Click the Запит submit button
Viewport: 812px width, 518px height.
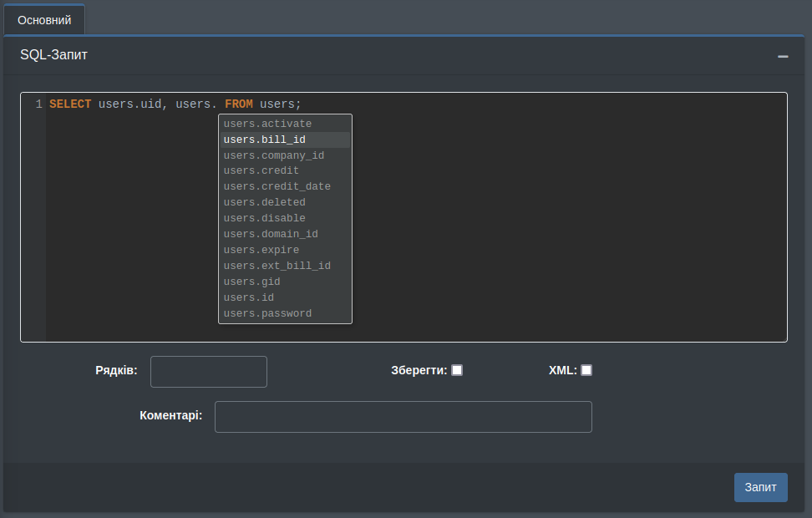click(x=760, y=487)
